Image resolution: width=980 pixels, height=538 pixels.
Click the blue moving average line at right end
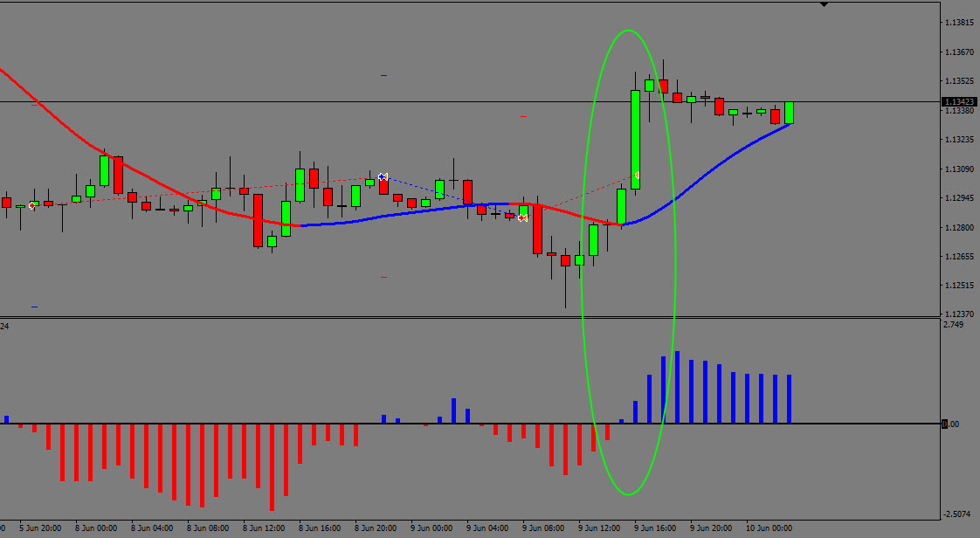pos(777,129)
